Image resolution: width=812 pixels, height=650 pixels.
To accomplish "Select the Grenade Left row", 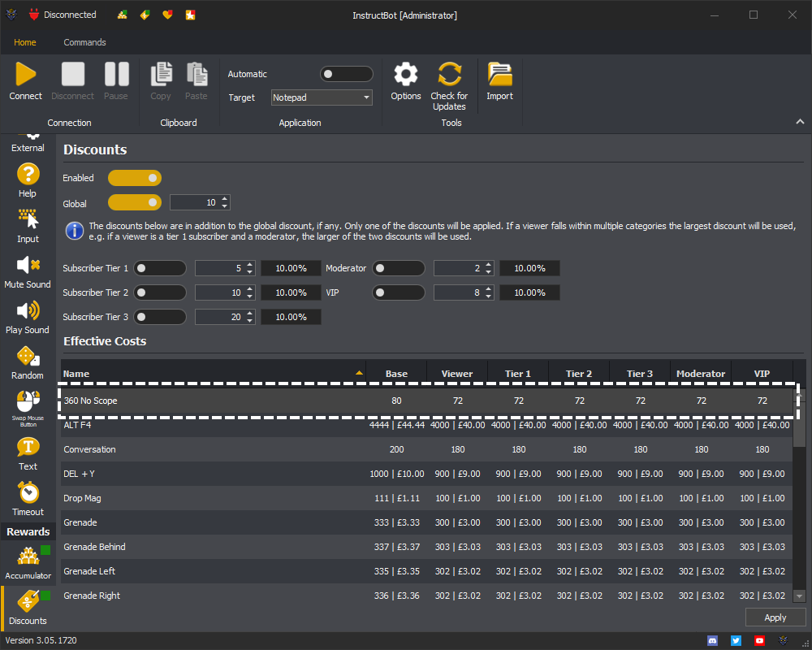I will pyautogui.click(x=427, y=571).
